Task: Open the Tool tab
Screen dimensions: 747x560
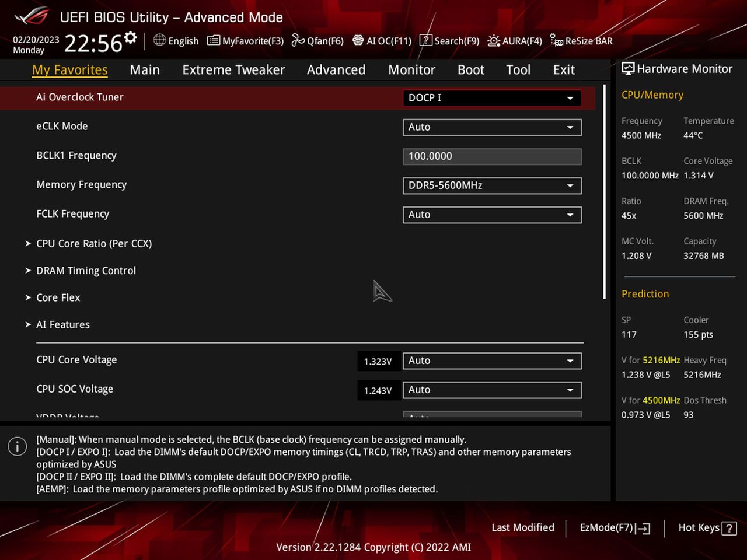Action: pos(518,70)
